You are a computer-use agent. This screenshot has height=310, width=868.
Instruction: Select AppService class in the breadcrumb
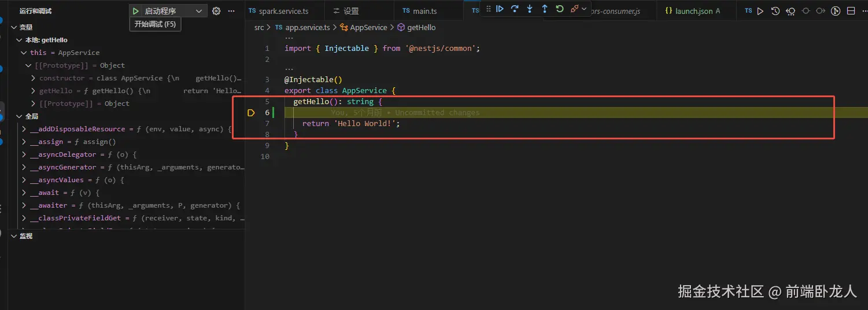368,27
